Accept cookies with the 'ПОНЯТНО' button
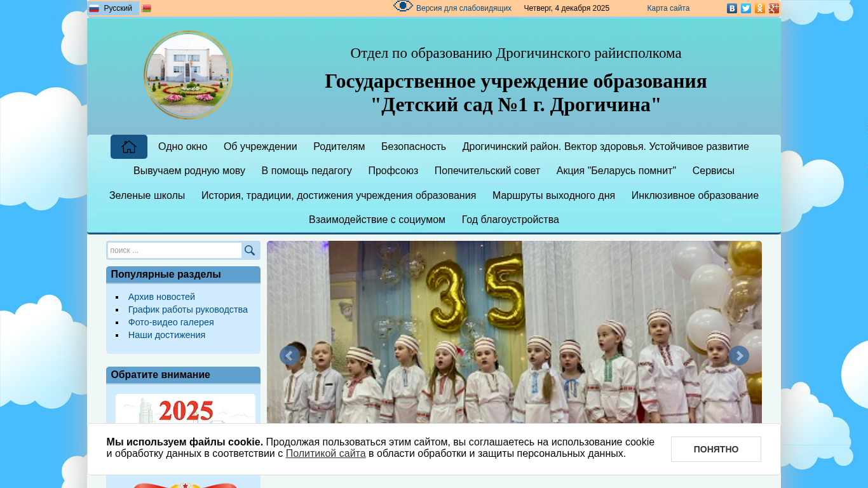This screenshot has width=868, height=488. pos(716,449)
